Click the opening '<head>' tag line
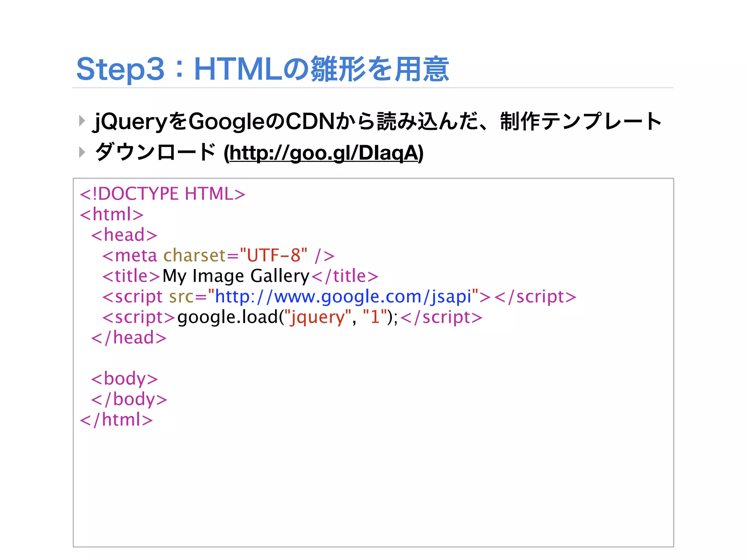Image resolution: width=747 pixels, height=560 pixels. [124, 235]
